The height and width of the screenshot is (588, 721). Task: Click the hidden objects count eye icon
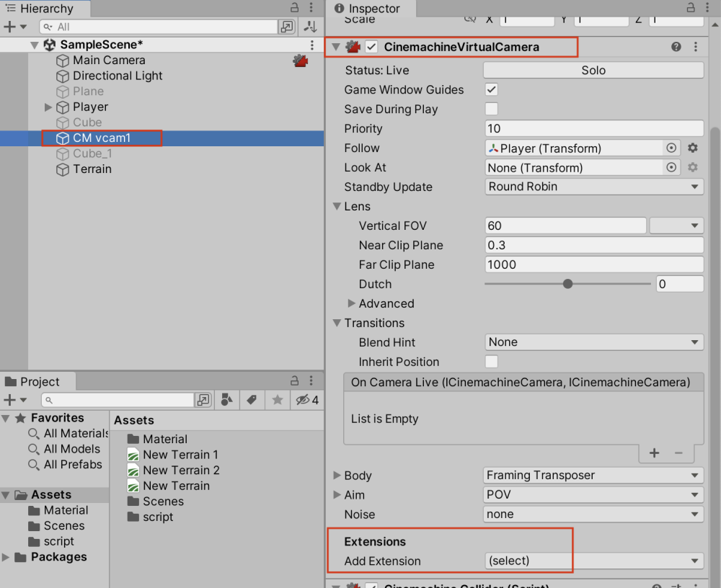302,400
